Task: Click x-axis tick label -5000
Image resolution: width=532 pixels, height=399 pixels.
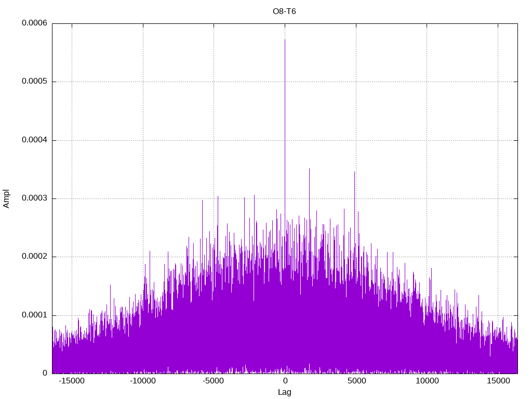Action: (x=214, y=381)
